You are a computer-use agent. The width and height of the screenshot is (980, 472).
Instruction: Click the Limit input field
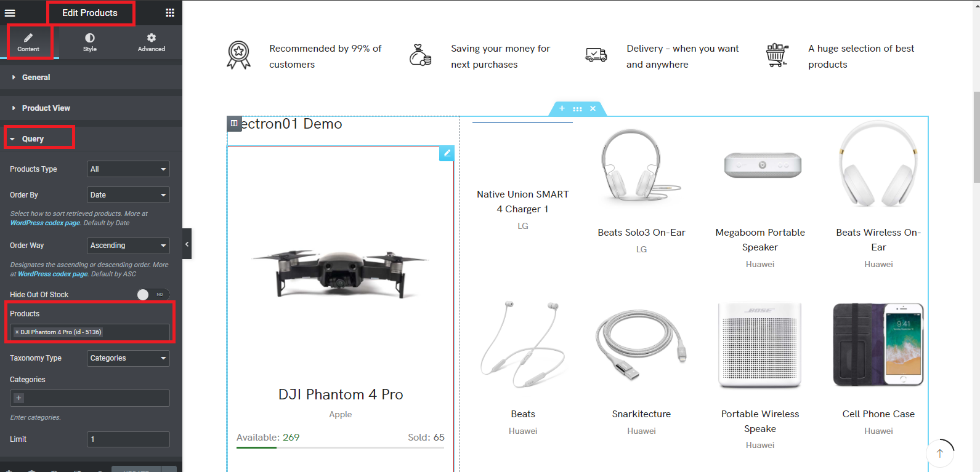click(128, 439)
